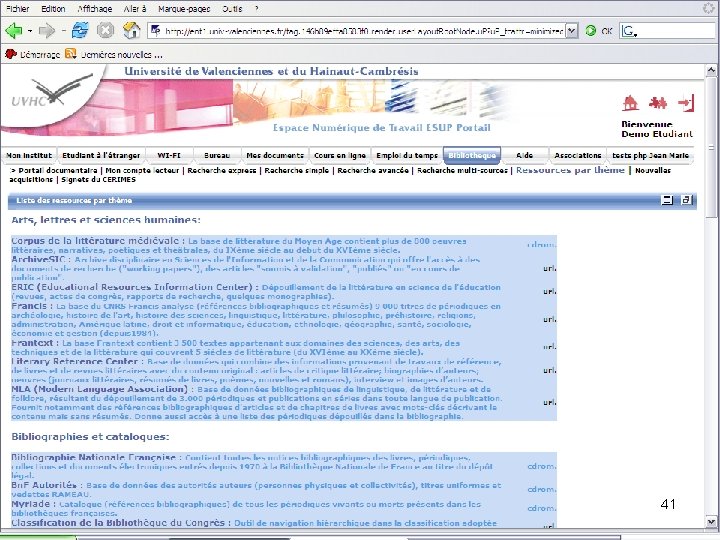This screenshot has width=720, height=540.
Task: Open Recherche simple link
Action: [x=297, y=170]
